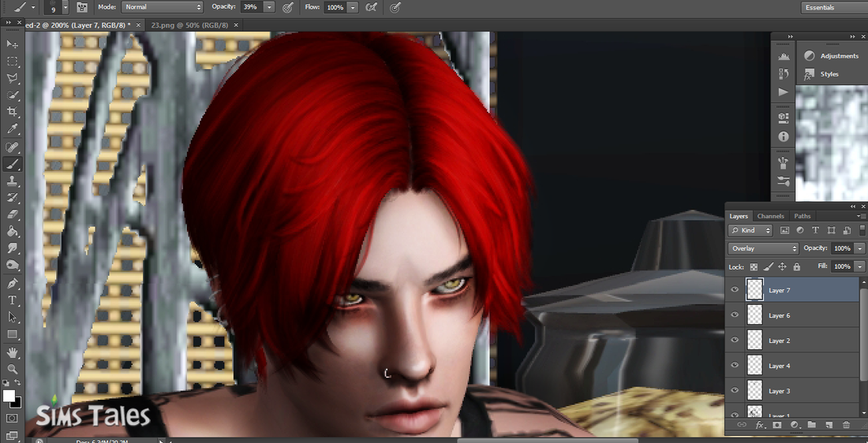Select the Path Selection tool
This screenshot has height=443, width=868.
tap(12, 318)
